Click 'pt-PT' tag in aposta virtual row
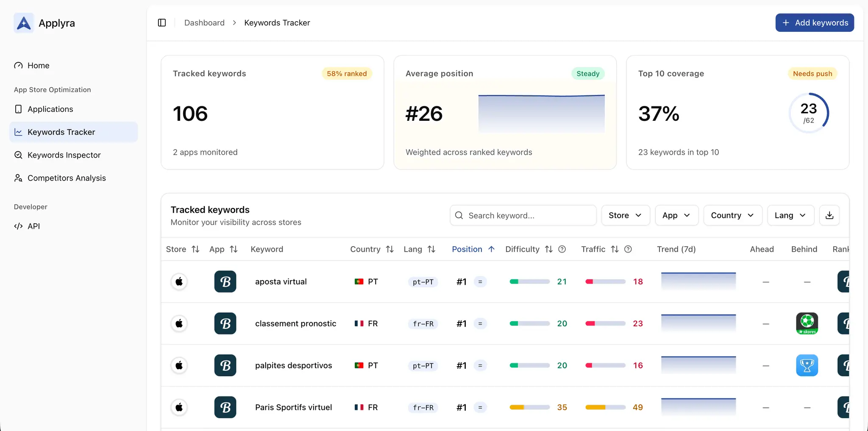Viewport: 868px width, 431px height. click(x=423, y=282)
